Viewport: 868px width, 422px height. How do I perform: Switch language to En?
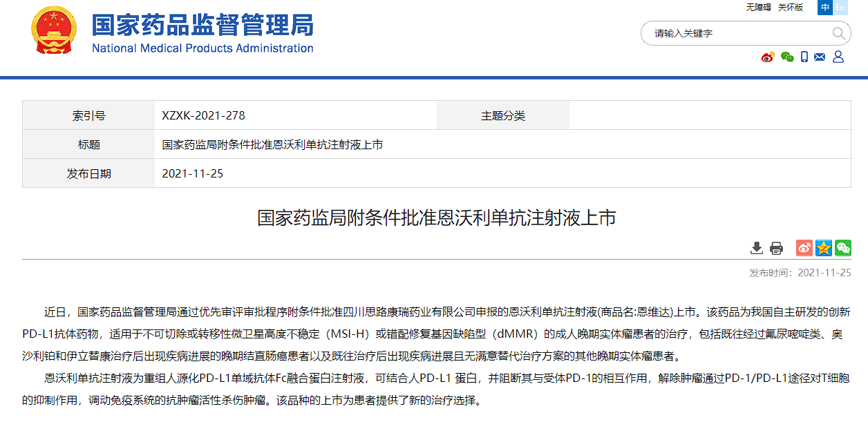[x=840, y=8]
